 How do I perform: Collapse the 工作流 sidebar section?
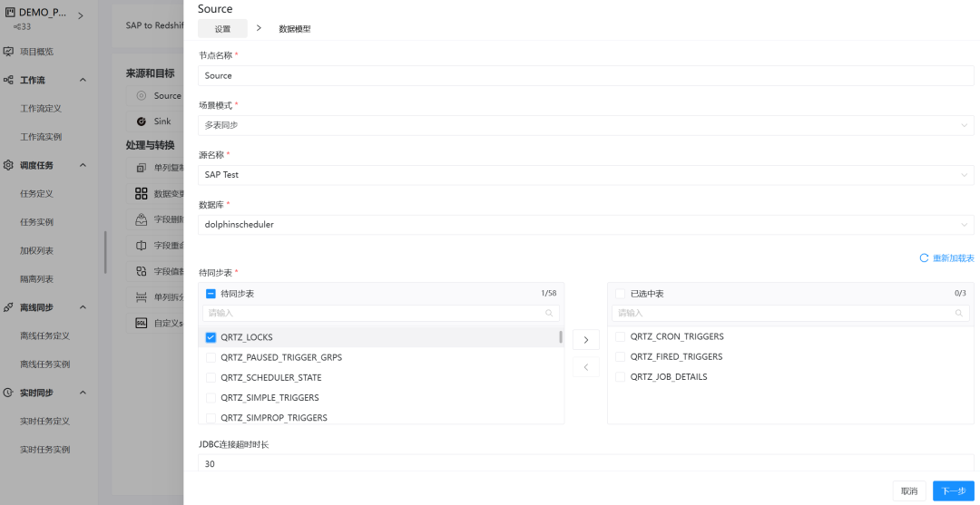click(x=83, y=80)
